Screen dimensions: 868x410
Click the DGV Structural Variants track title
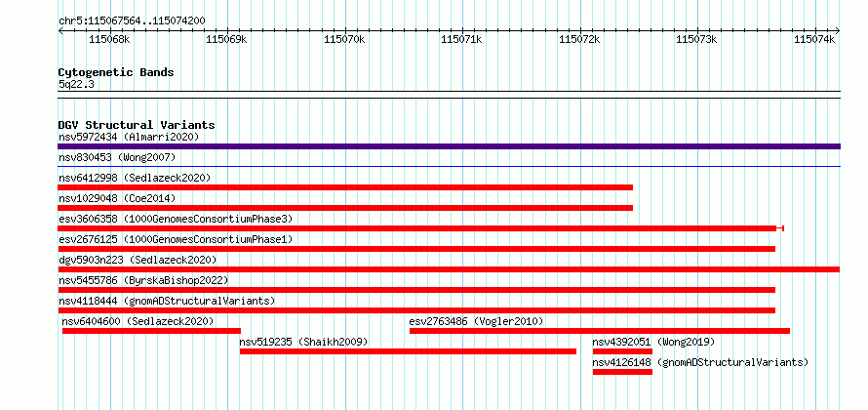pyautogui.click(x=137, y=125)
